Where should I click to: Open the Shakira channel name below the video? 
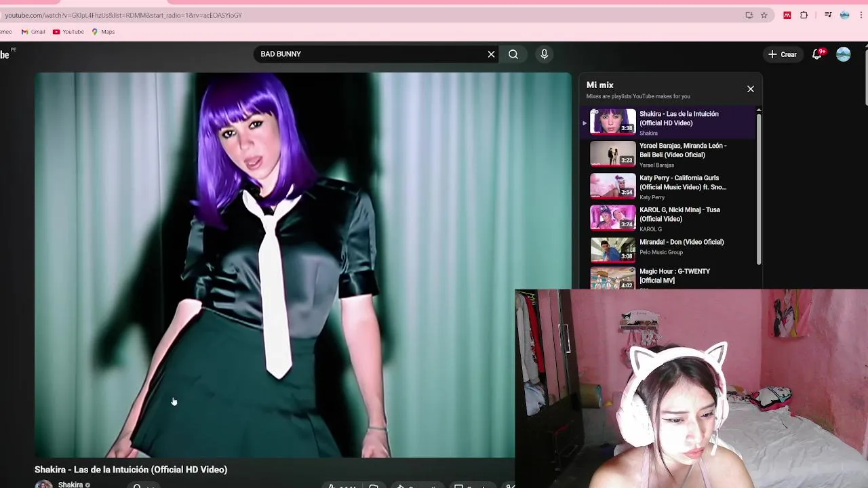click(x=71, y=485)
